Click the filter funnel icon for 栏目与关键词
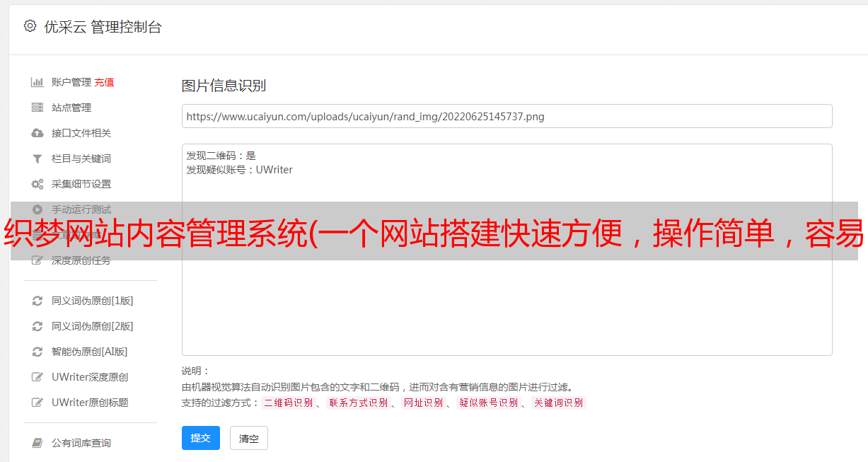This screenshot has width=868, height=462. (37, 158)
